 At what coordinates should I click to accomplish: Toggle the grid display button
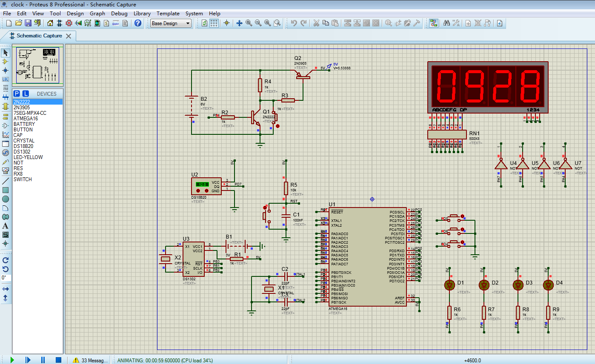(214, 23)
